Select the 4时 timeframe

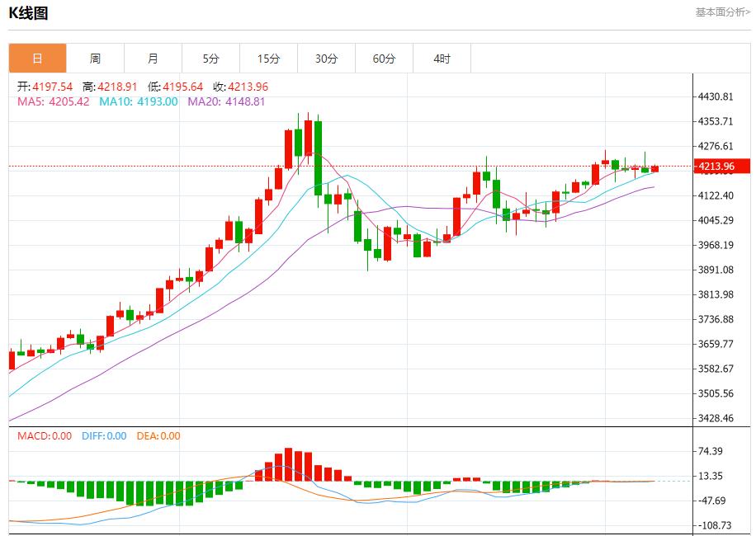(x=441, y=58)
